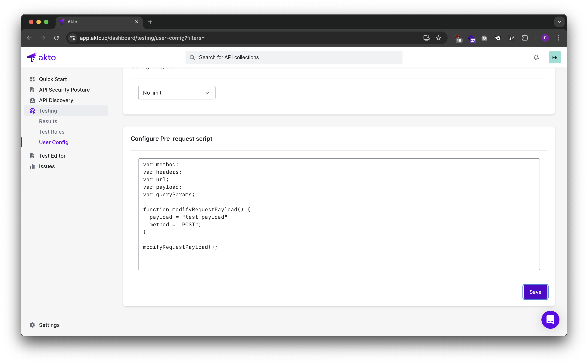Viewport: 588px width, 364px height.
Task: Click the Akto logo
Action: coord(41,57)
